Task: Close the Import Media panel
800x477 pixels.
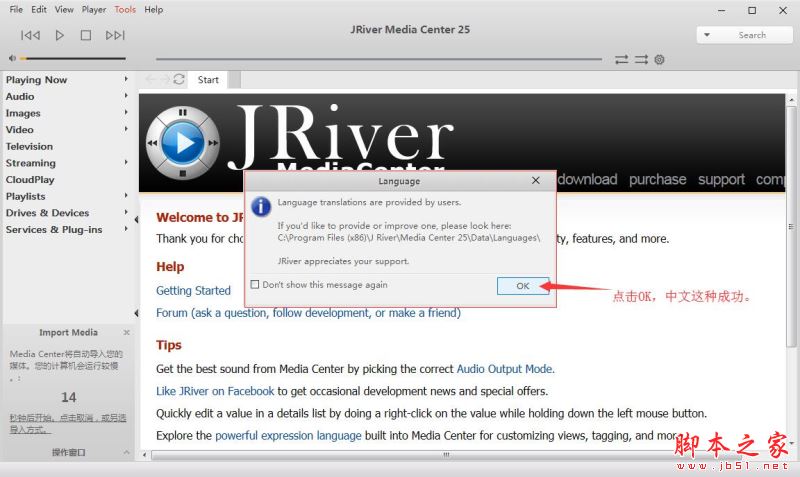Action: point(127,333)
